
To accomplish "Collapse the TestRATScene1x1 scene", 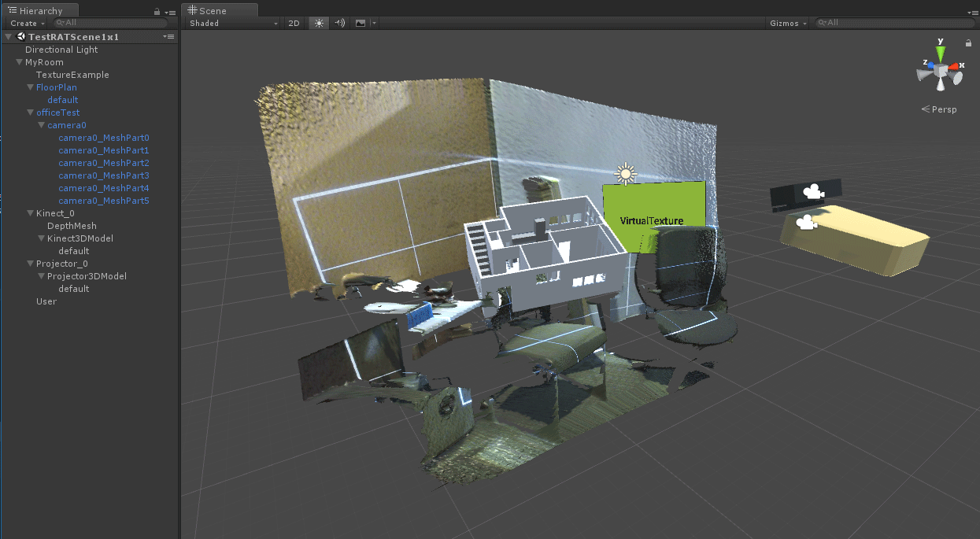I will pos(8,37).
